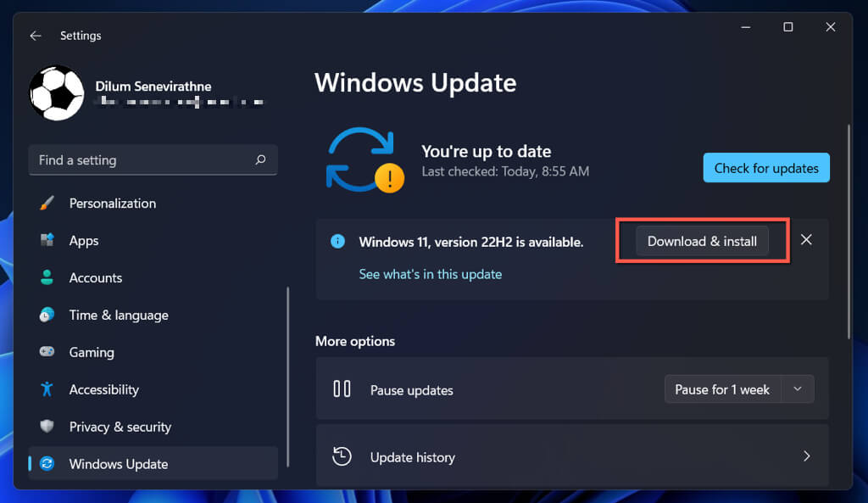The width and height of the screenshot is (868, 503).
Task: Open Apps settings page
Action: pyautogui.click(x=84, y=241)
